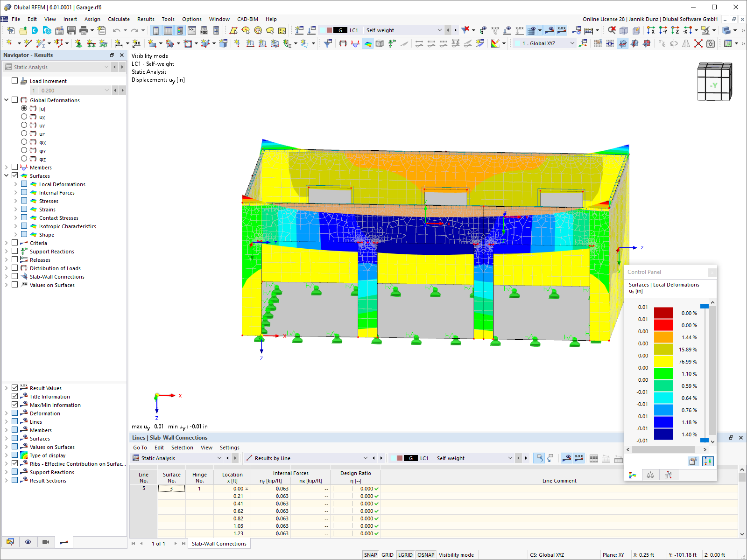Undo the last action
The width and height of the screenshot is (747, 560).
click(x=117, y=30)
